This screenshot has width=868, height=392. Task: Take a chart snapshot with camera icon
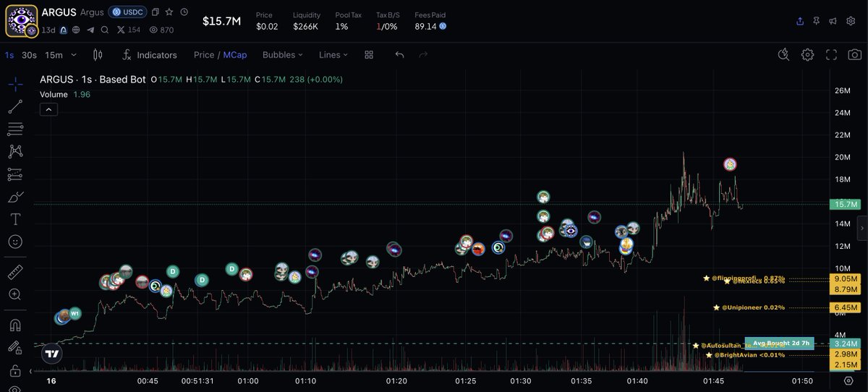pos(854,55)
